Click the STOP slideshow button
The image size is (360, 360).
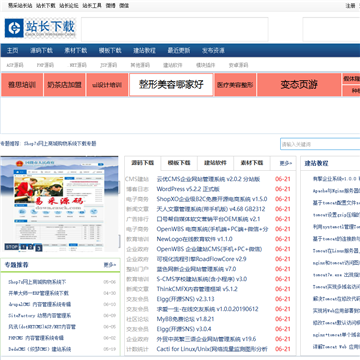(12, 247)
